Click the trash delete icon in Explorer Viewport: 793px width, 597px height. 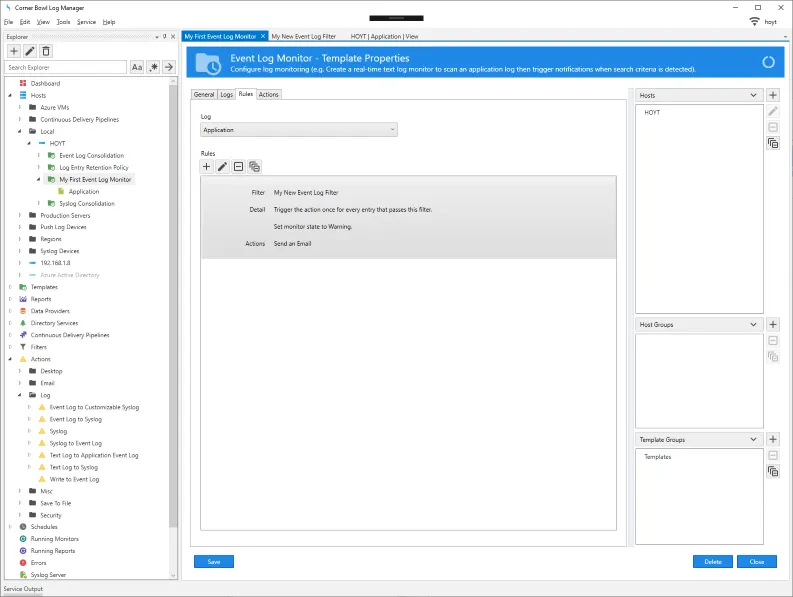point(46,51)
